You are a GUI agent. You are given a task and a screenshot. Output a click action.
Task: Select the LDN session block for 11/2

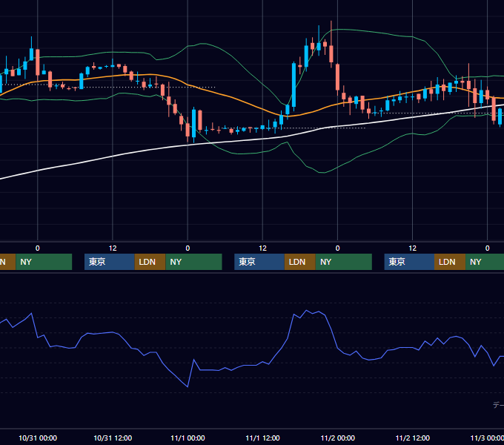pos(450,262)
